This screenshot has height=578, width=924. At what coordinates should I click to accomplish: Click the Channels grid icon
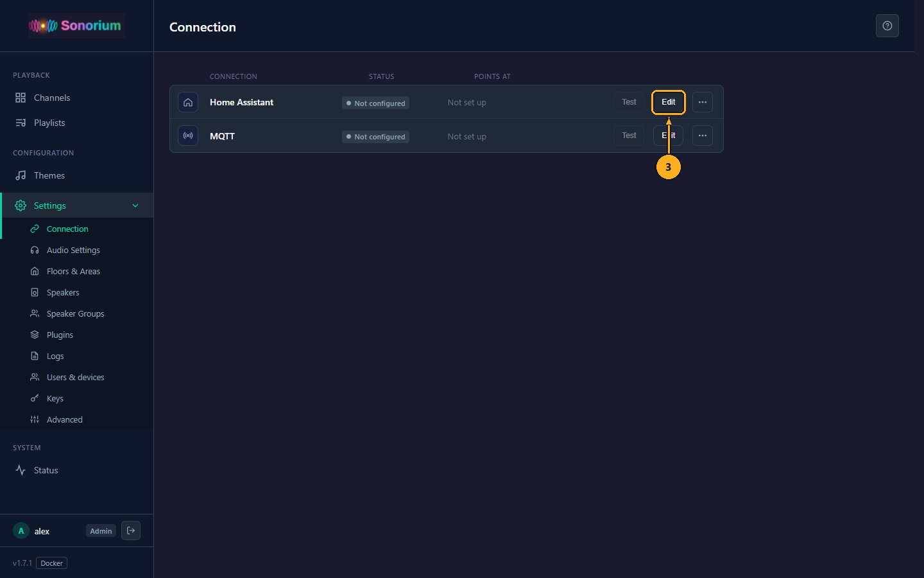[x=21, y=98]
